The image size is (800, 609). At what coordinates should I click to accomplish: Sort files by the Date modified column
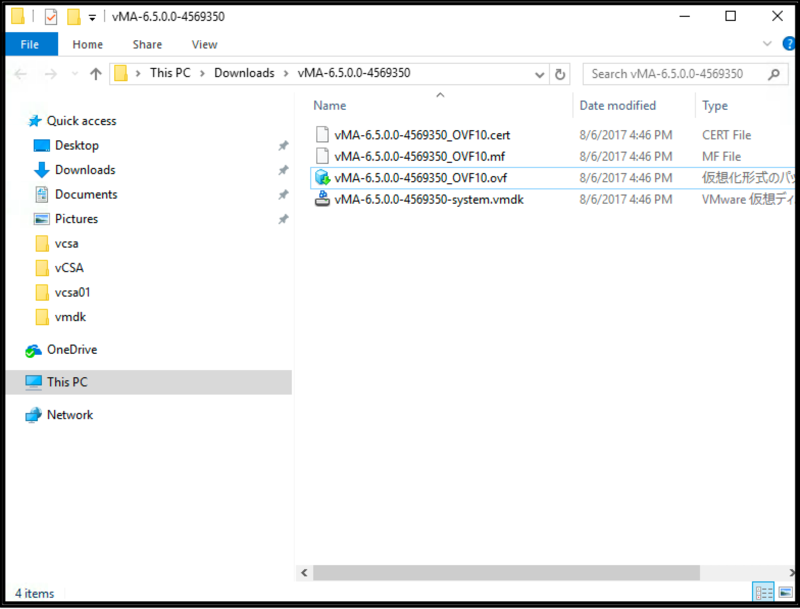click(617, 105)
